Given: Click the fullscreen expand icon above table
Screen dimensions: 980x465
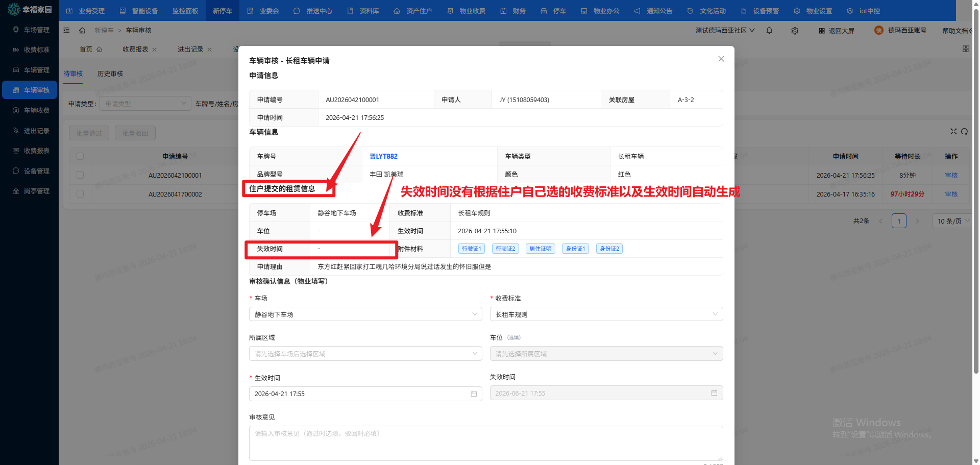Looking at the screenshot, I should [953, 132].
